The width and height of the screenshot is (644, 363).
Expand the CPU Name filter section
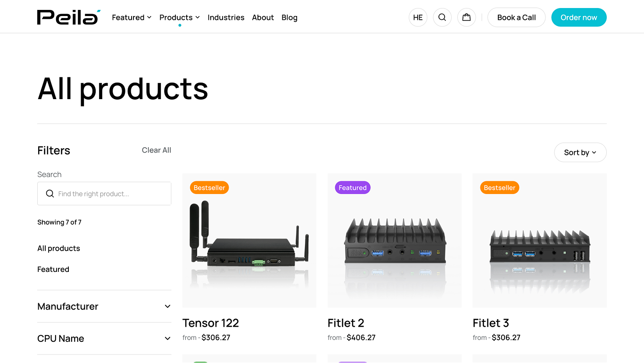point(104,338)
